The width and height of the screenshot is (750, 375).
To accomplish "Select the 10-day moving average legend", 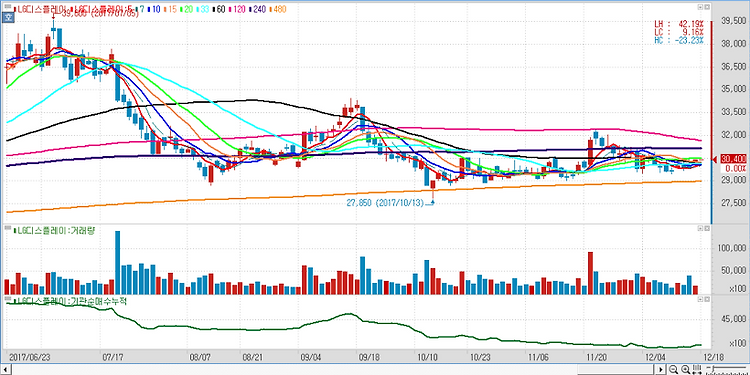I will pos(153,9).
